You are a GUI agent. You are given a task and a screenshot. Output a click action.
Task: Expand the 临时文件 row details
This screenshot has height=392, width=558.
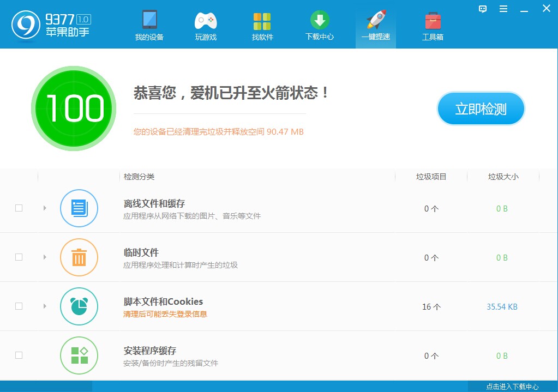pyautogui.click(x=45, y=257)
